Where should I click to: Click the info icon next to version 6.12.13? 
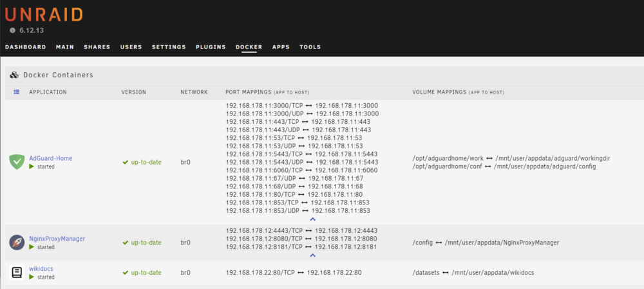click(x=12, y=30)
